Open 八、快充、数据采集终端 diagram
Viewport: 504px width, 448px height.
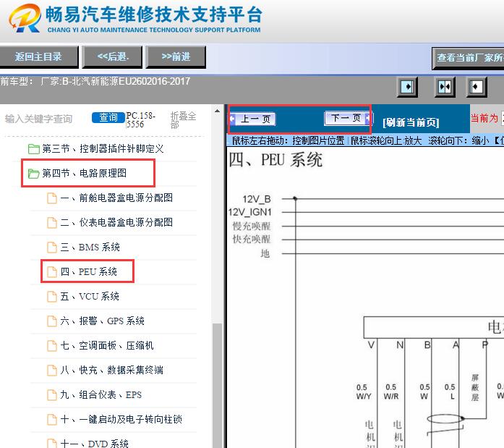111,370
